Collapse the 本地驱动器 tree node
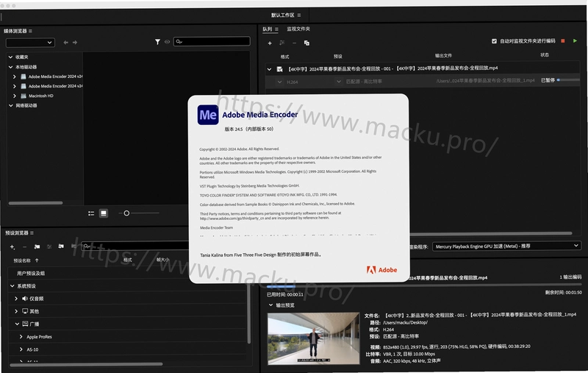This screenshot has height=373, width=588. (x=10, y=67)
